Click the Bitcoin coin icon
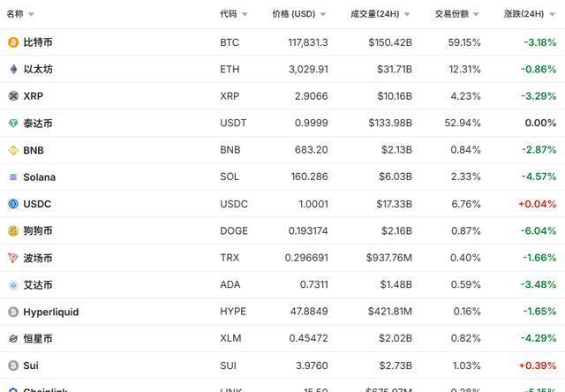The height and width of the screenshot is (392, 565). tap(13, 42)
